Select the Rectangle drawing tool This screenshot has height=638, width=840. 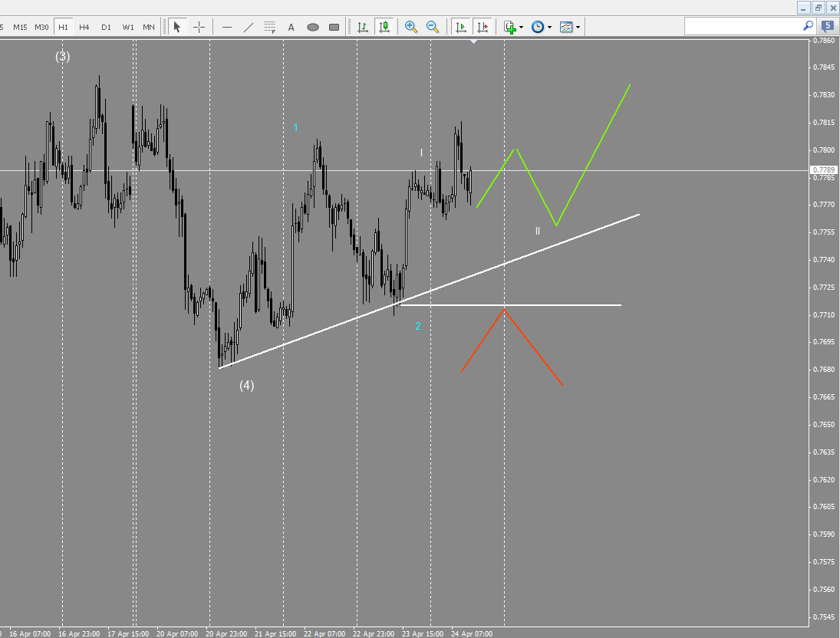point(333,27)
